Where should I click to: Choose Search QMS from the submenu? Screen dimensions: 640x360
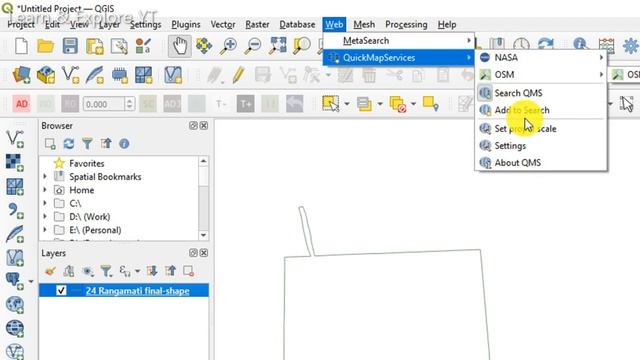coord(541,93)
